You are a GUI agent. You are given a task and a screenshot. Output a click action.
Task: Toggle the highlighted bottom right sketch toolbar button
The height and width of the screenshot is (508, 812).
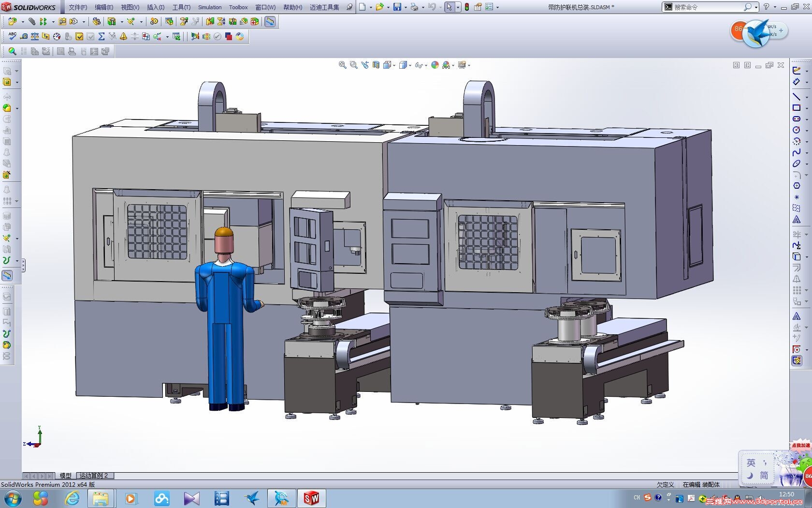[x=797, y=360]
